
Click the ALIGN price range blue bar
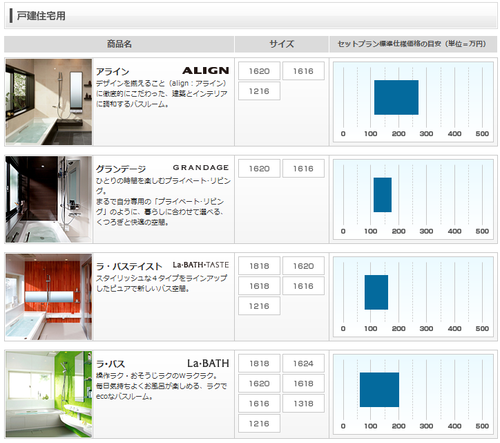pyautogui.click(x=396, y=97)
